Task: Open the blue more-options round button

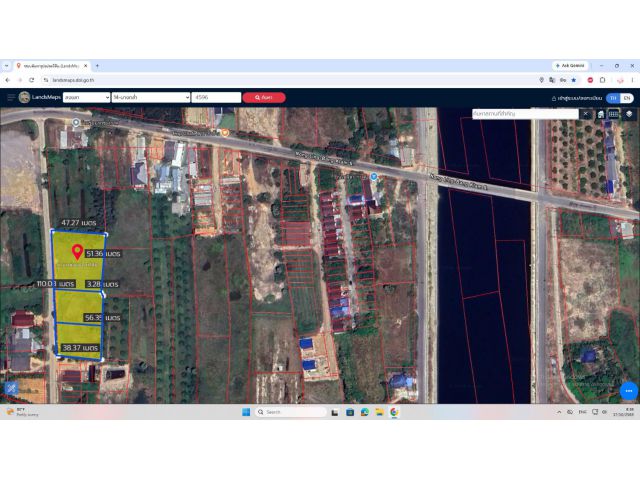Action: [629, 391]
